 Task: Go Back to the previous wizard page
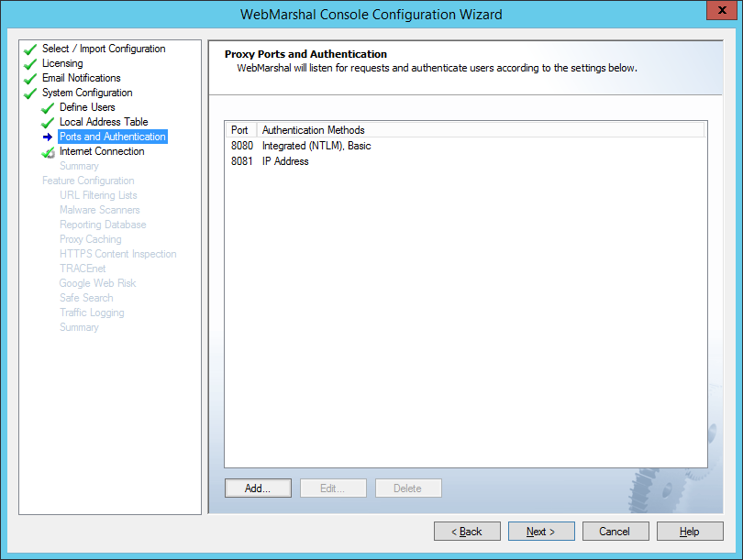point(467,532)
